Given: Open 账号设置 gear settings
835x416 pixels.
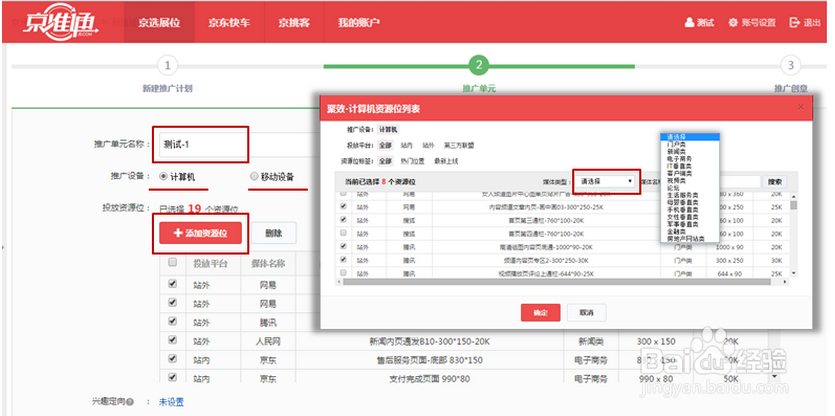Looking at the screenshot, I should pyautogui.click(x=733, y=22).
